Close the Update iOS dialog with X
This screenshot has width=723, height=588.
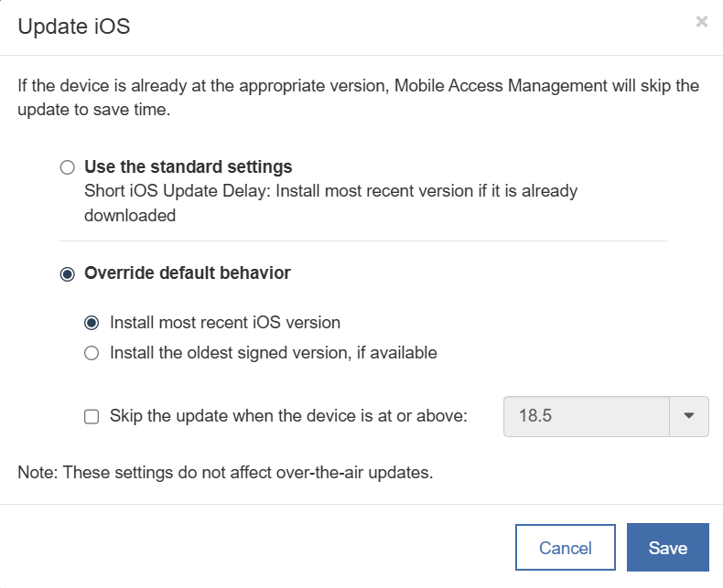pos(701,22)
